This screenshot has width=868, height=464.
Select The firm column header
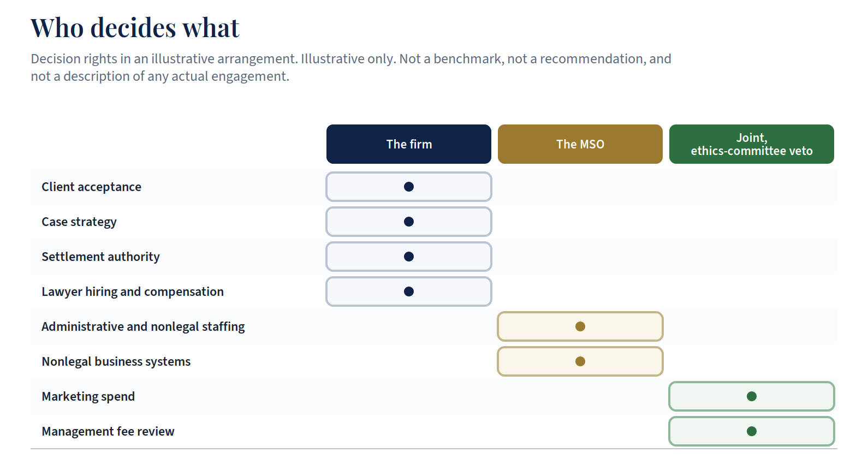[x=409, y=144]
